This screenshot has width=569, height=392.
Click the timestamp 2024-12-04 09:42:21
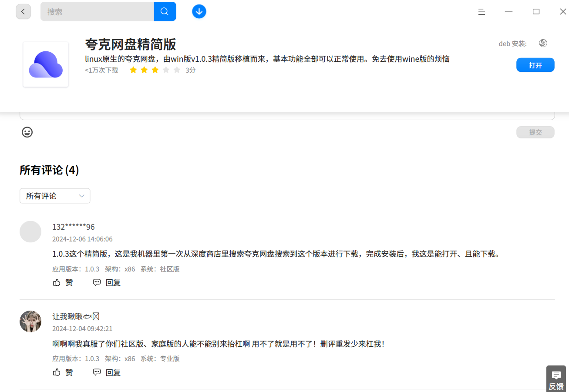click(x=82, y=329)
